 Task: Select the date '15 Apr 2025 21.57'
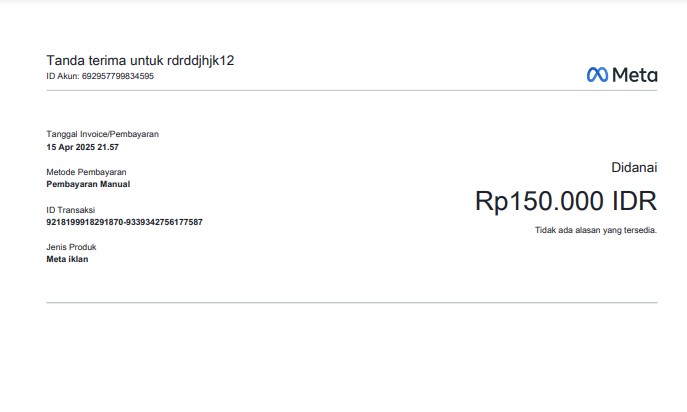tap(82, 147)
